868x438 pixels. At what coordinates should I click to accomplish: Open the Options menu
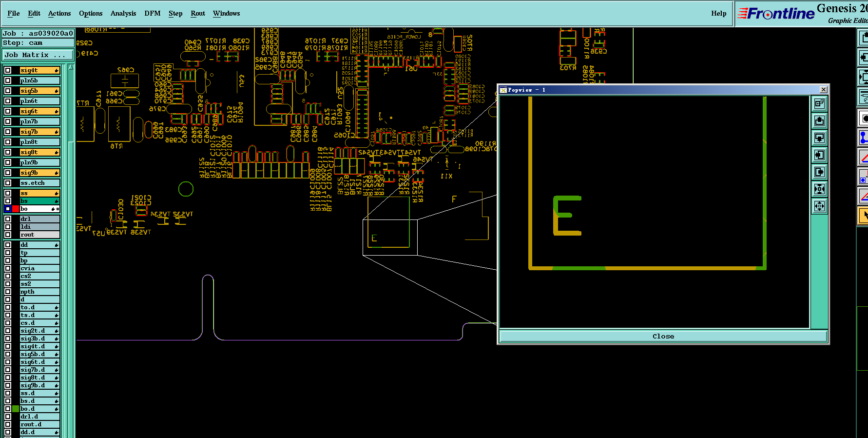[91, 13]
